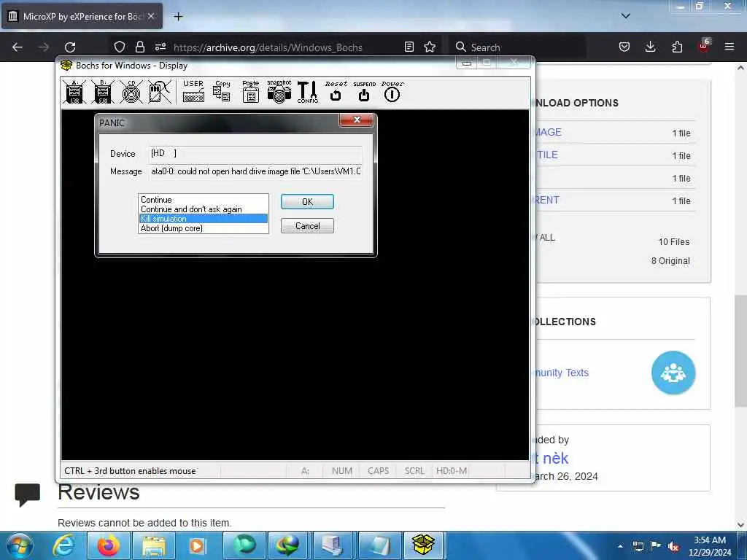Screen dimensions: 747x560
Task: Open the Windows Start menu
Action: point(19,545)
